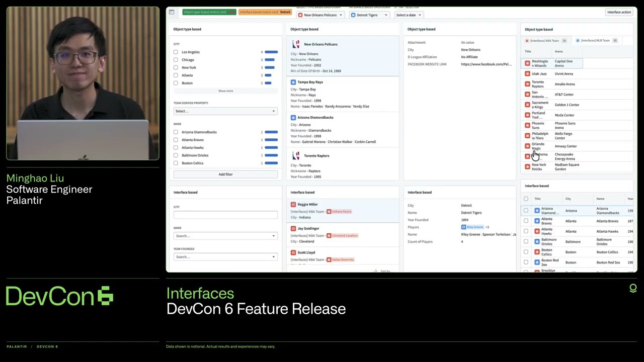Click the City column header in the bottom table

click(568, 199)
